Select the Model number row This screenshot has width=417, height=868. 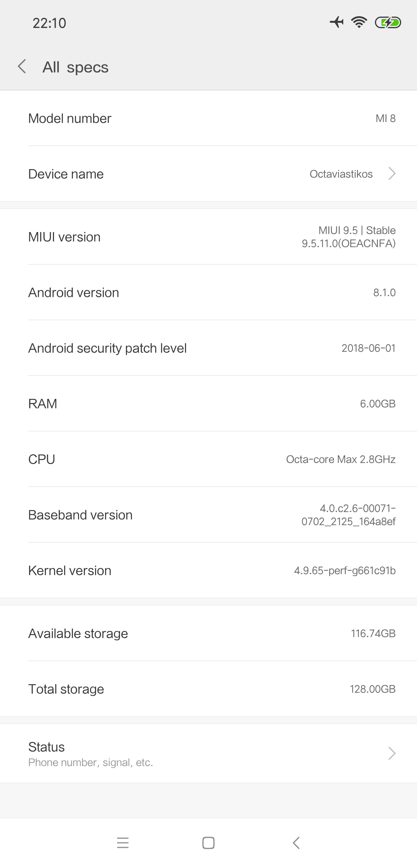pyautogui.click(x=208, y=118)
